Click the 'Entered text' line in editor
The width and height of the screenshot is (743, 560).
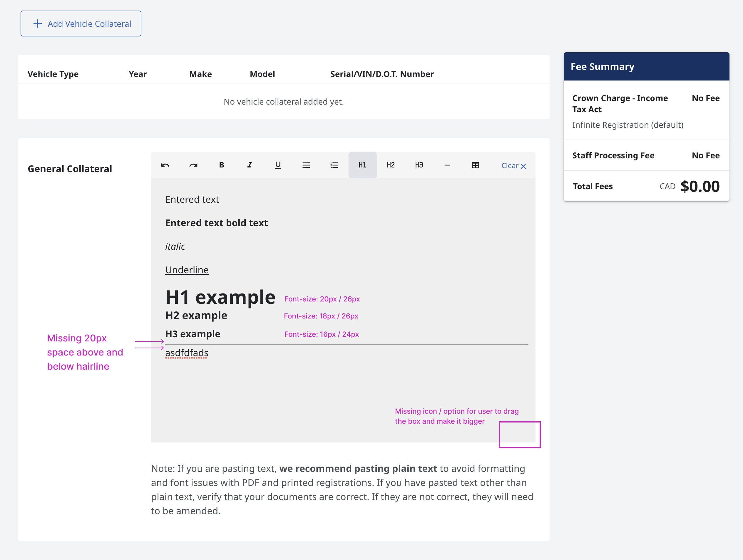(x=192, y=199)
